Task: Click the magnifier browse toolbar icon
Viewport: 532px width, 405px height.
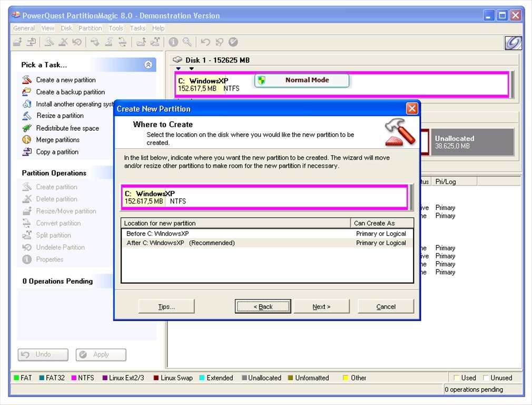Action: point(187,42)
